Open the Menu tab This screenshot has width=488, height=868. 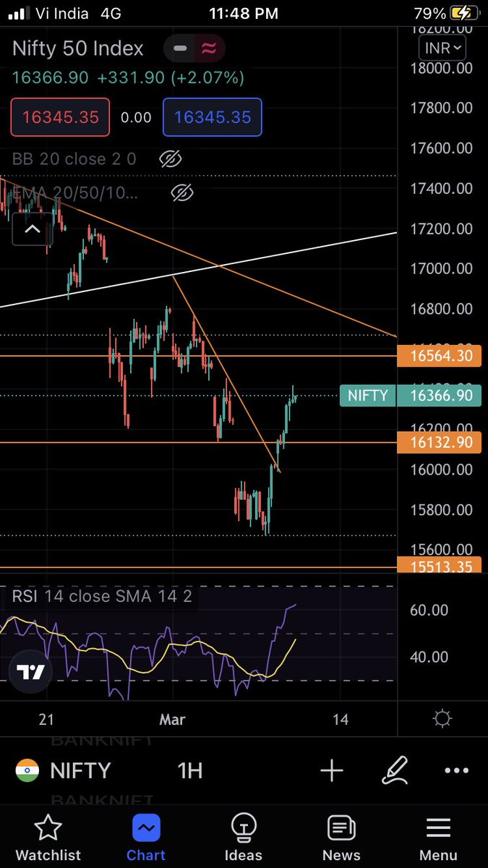pyautogui.click(x=438, y=837)
